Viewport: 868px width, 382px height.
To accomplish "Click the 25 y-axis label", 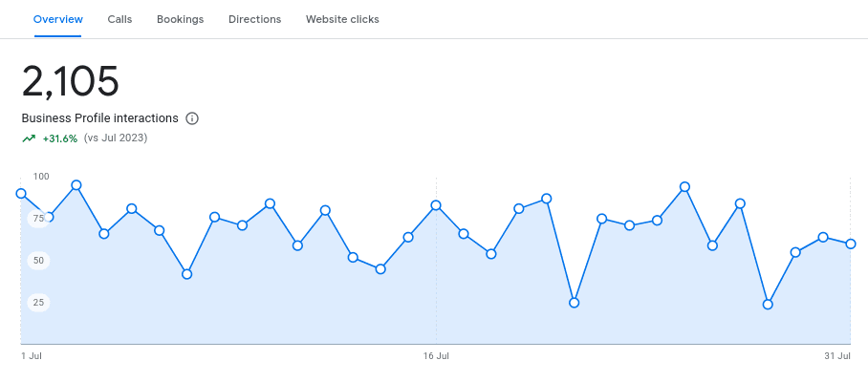I will [x=39, y=303].
